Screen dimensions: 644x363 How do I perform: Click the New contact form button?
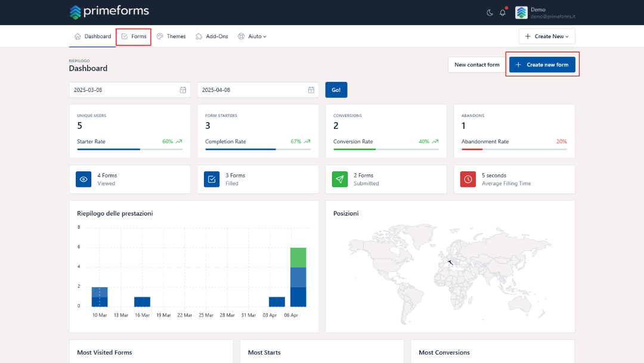(x=477, y=64)
